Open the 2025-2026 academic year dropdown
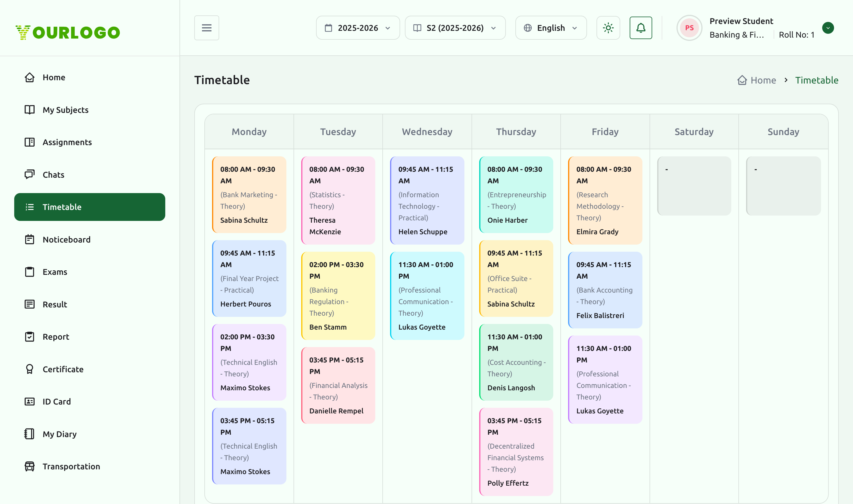853x504 pixels. point(358,28)
